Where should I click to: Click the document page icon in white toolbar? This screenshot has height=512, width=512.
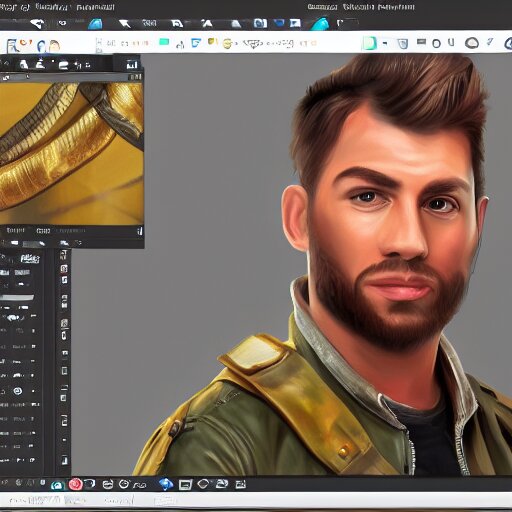coord(12,46)
